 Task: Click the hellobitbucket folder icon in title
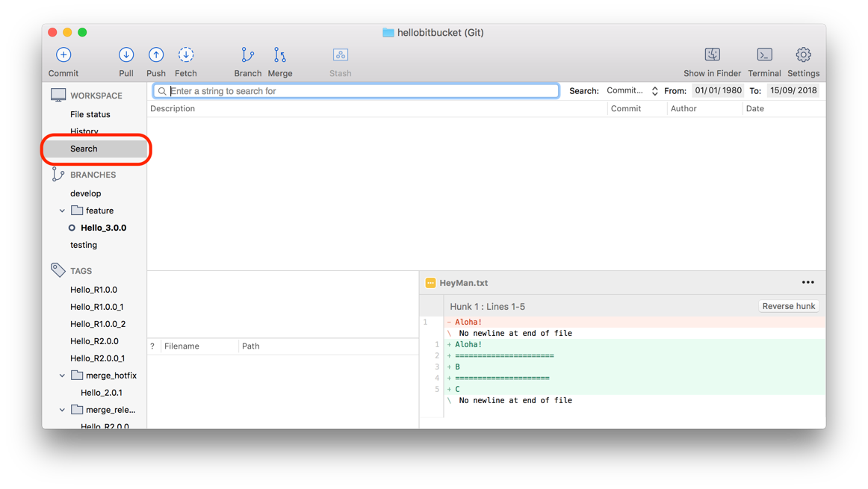(x=388, y=33)
